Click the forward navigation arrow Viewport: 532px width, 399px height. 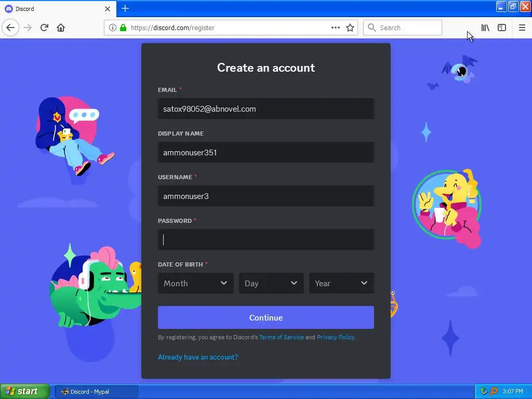[x=28, y=28]
